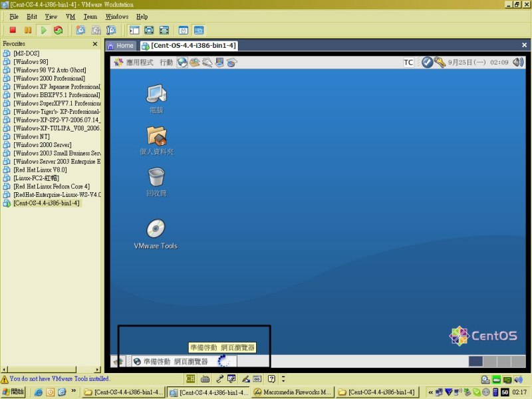Select the [Cent-OS-4.4-i386-bin1-4] tab

189,46
